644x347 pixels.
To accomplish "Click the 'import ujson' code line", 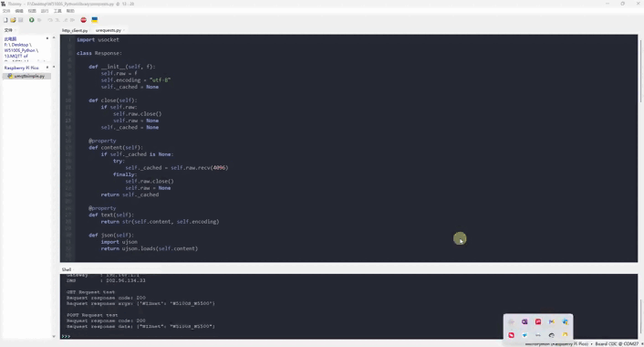I will 119,242.
